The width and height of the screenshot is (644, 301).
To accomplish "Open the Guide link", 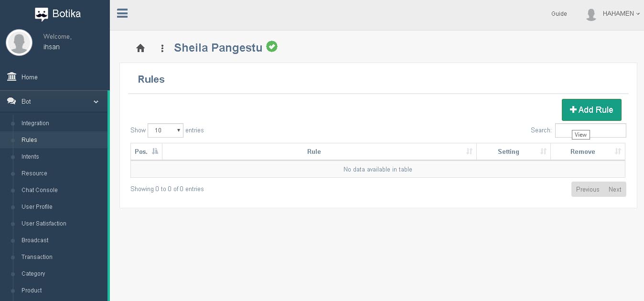I will point(559,14).
